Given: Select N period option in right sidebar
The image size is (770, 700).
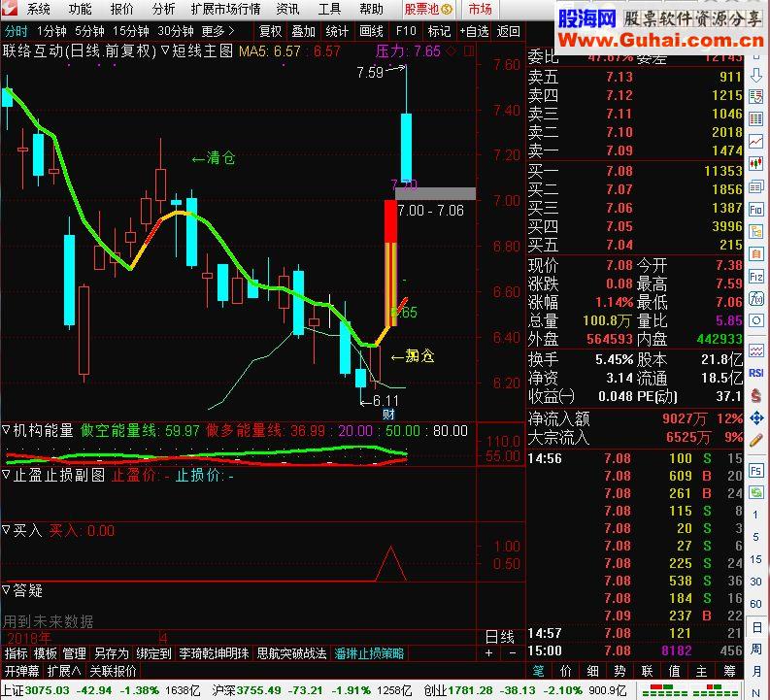Looking at the screenshot, I should [x=756, y=691].
